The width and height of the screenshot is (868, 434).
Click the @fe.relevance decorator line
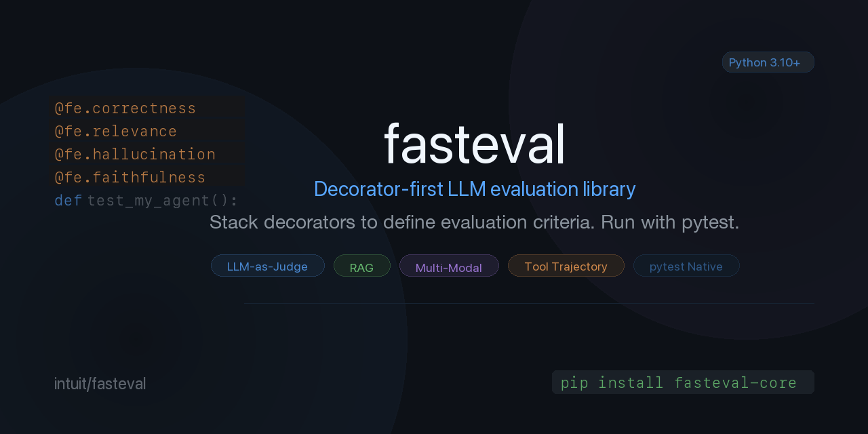click(x=116, y=132)
